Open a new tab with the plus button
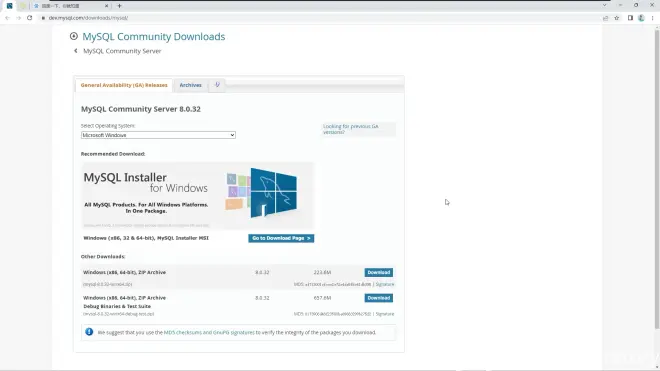This screenshot has height=371, width=660. 120,6
